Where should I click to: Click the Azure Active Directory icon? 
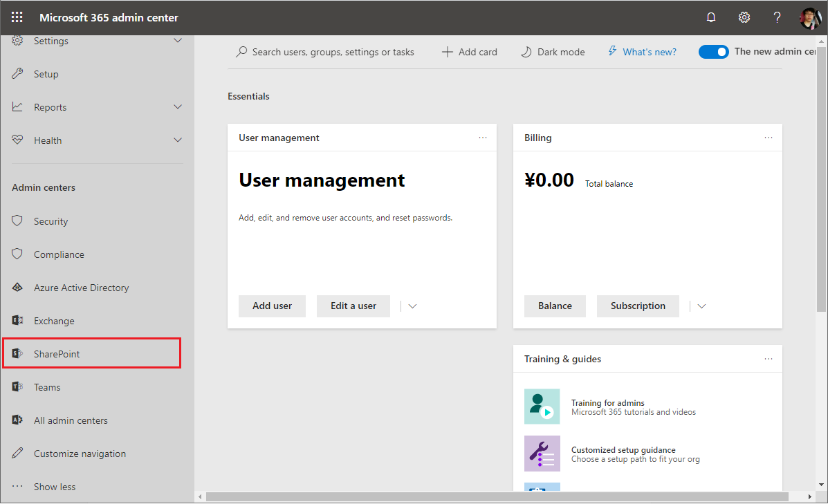click(x=17, y=287)
